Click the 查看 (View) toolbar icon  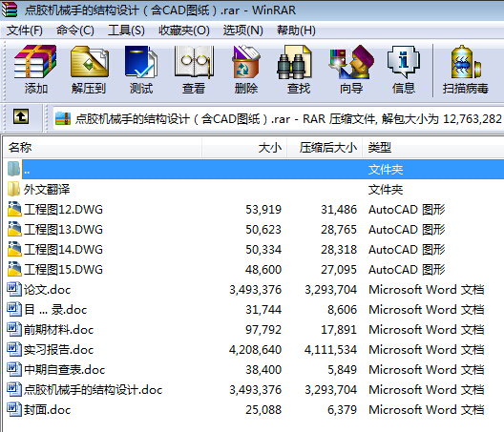click(194, 62)
